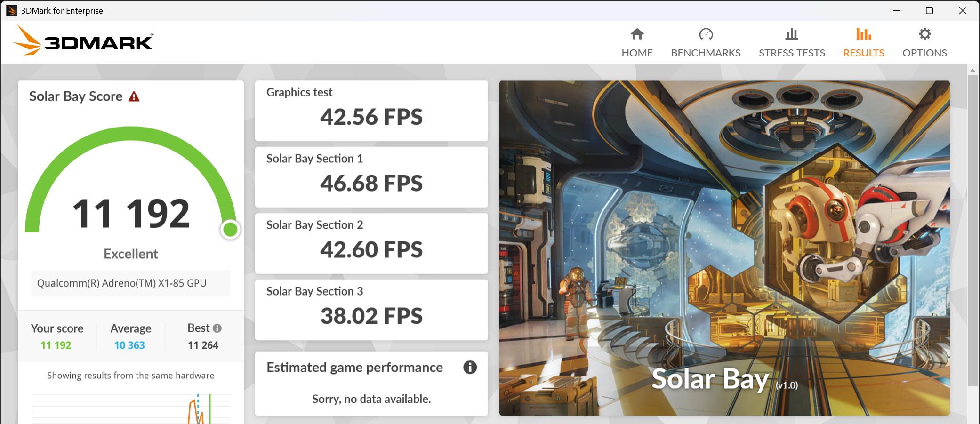Click the info icon next to Best
This screenshot has height=424, width=980.
click(217, 328)
